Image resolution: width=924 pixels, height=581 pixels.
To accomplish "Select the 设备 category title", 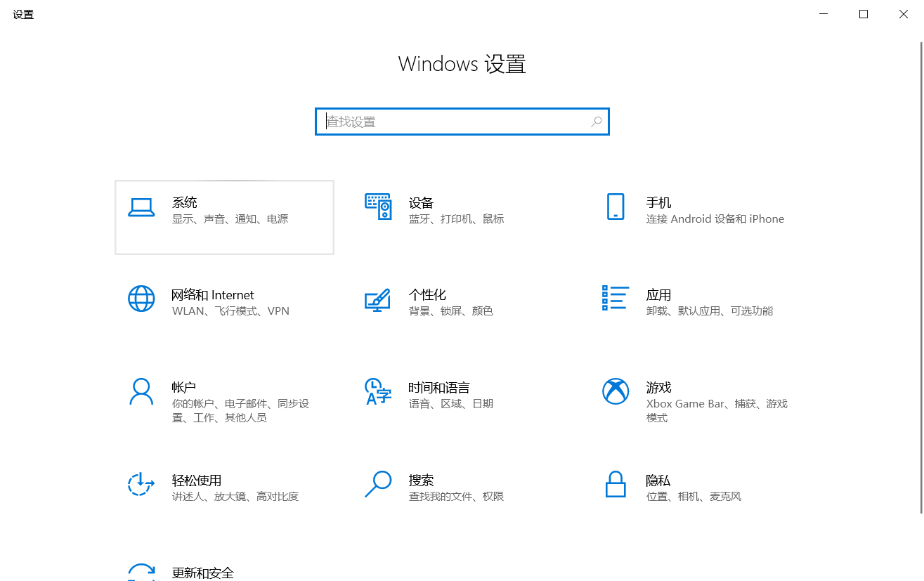I will point(421,202).
